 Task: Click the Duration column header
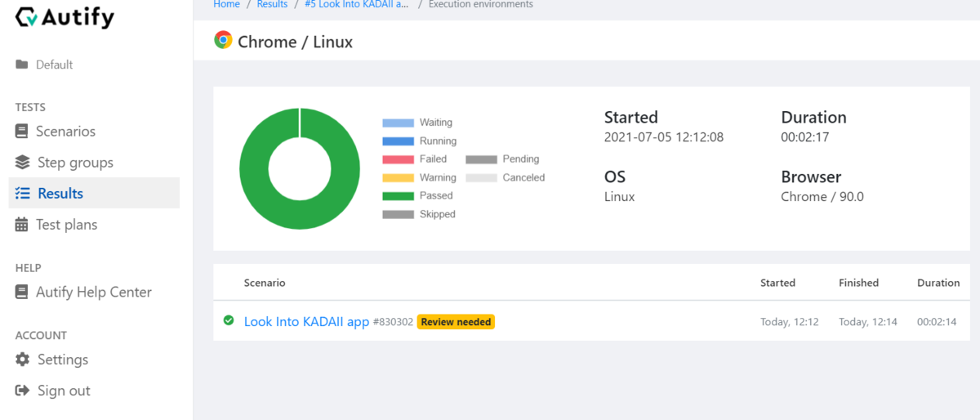938,283
